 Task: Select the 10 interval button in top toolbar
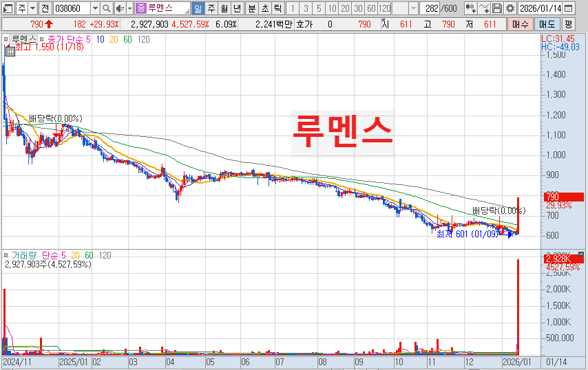click(333, 8)
